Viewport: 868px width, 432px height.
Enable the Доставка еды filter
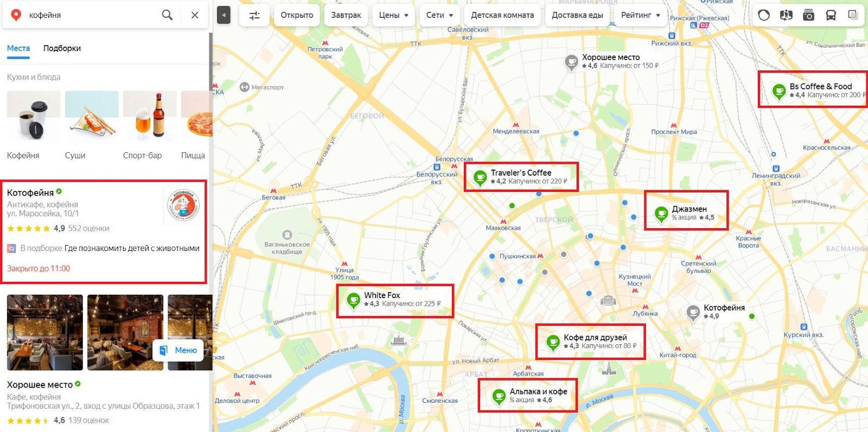[577, 15]
